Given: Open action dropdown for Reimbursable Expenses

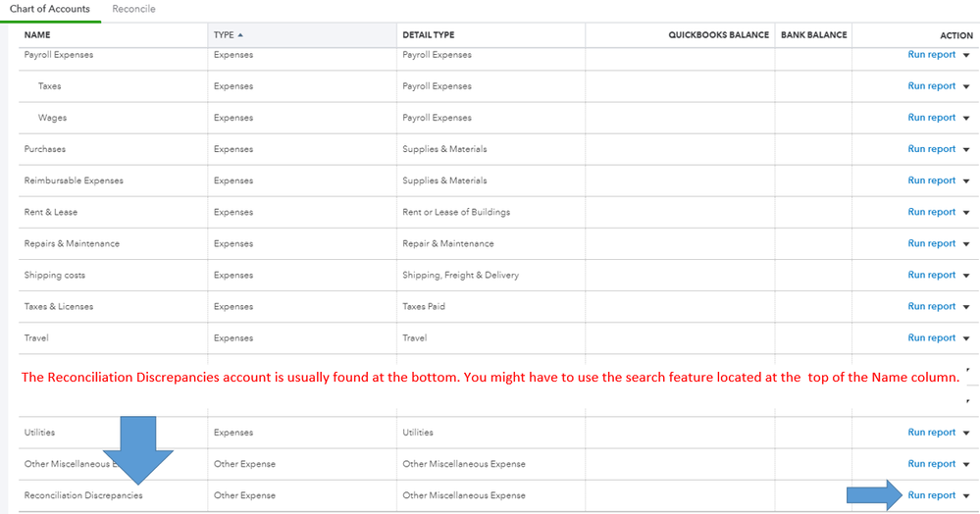Looking at the screenshot, I should (x=966, y=180).
